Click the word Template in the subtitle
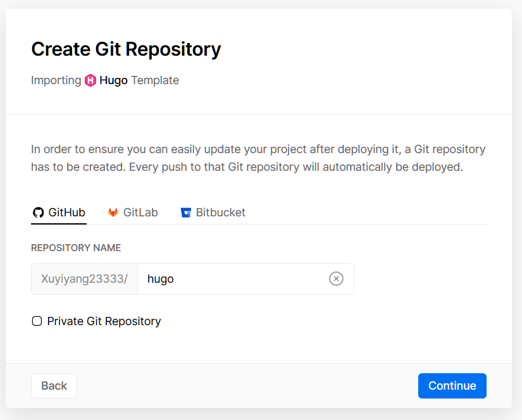This screenshot has width=522, height=420. (155, 80)
